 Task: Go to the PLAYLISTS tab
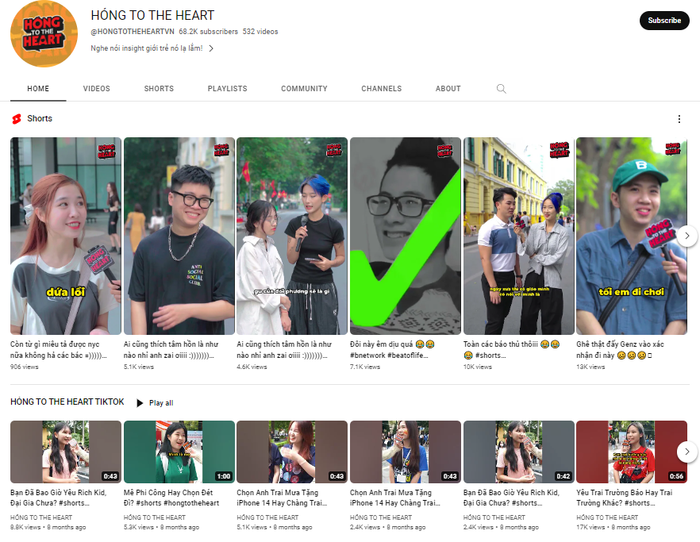227,88
